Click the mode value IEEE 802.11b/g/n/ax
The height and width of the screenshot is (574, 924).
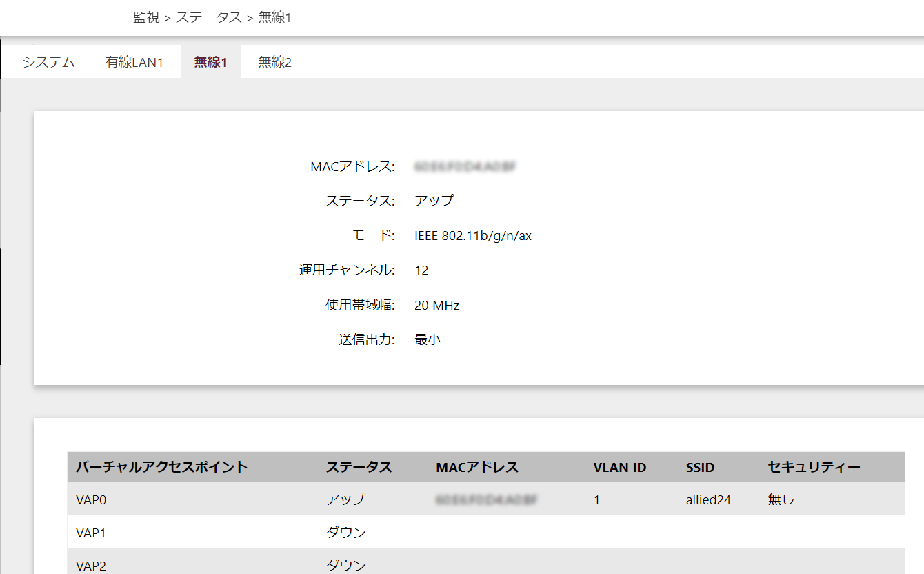(472, 236)
